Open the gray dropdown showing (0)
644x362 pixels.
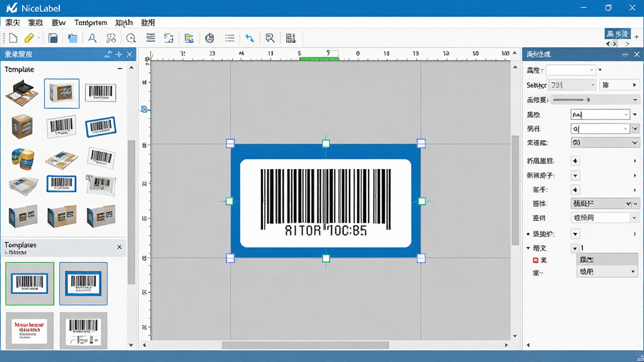[605, 143]
